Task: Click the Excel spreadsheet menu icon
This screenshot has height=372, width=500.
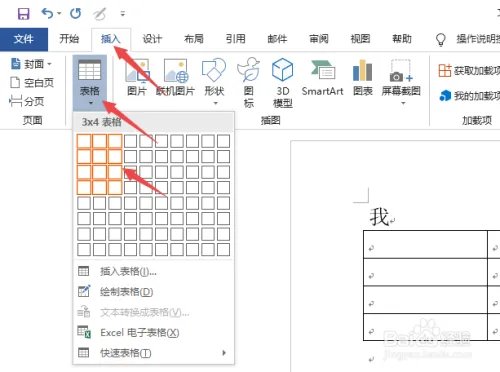Action: pos(84,332)
